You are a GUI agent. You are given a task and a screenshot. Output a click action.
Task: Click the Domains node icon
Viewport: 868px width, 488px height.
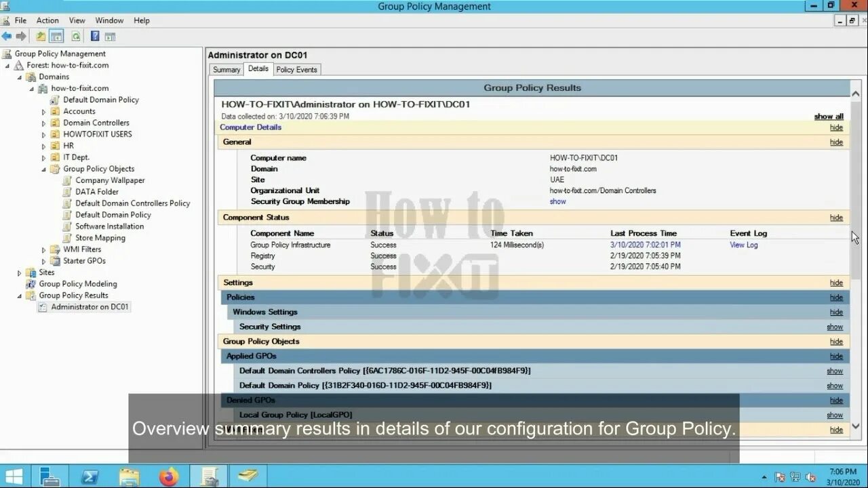click(31, 77)
